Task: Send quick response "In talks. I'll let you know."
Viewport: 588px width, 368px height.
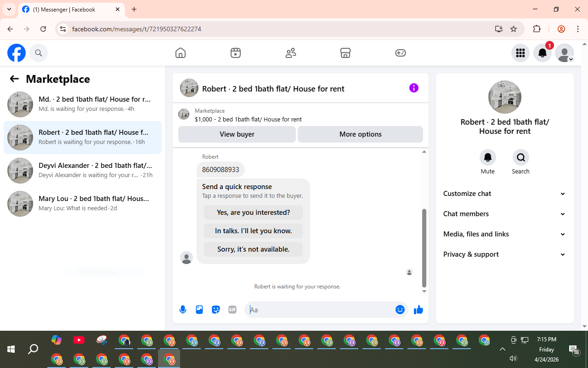Action: 254,231
